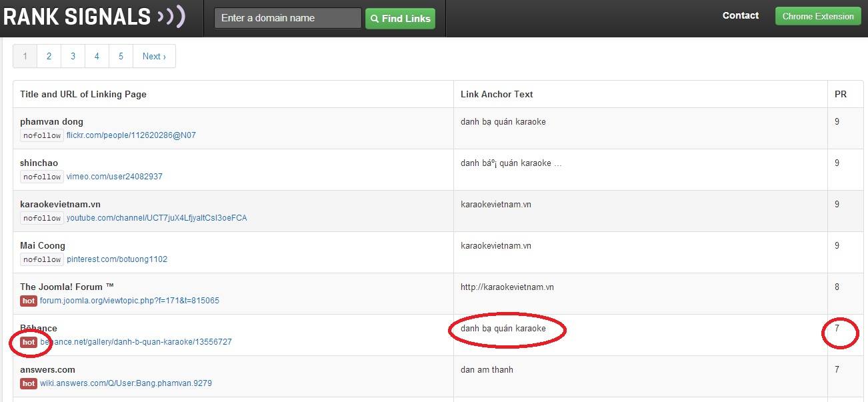
Task: Go to pagination page 2
Action: coord(49,57)
